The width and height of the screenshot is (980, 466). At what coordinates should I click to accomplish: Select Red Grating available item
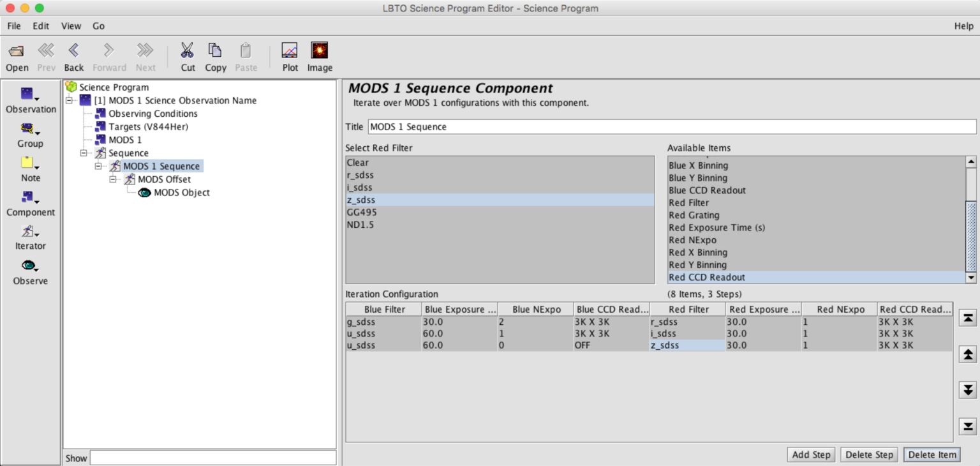tap(817, 215)
